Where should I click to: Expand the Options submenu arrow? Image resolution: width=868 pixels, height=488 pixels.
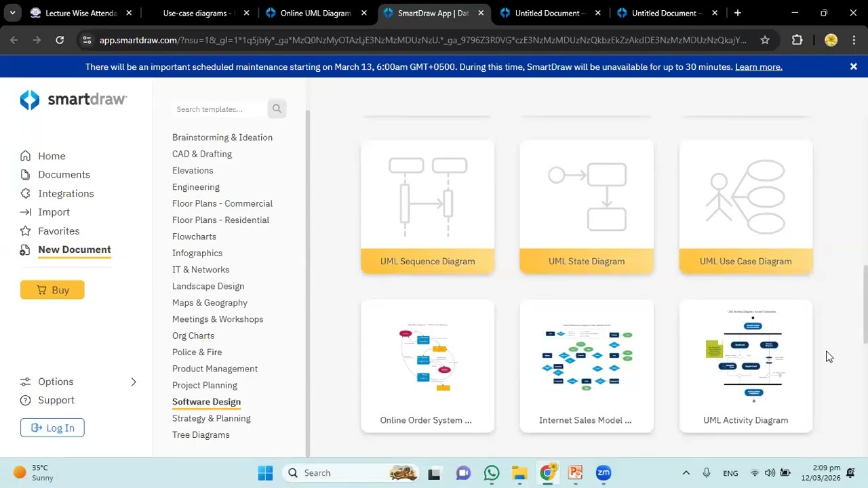coord(134,382)
